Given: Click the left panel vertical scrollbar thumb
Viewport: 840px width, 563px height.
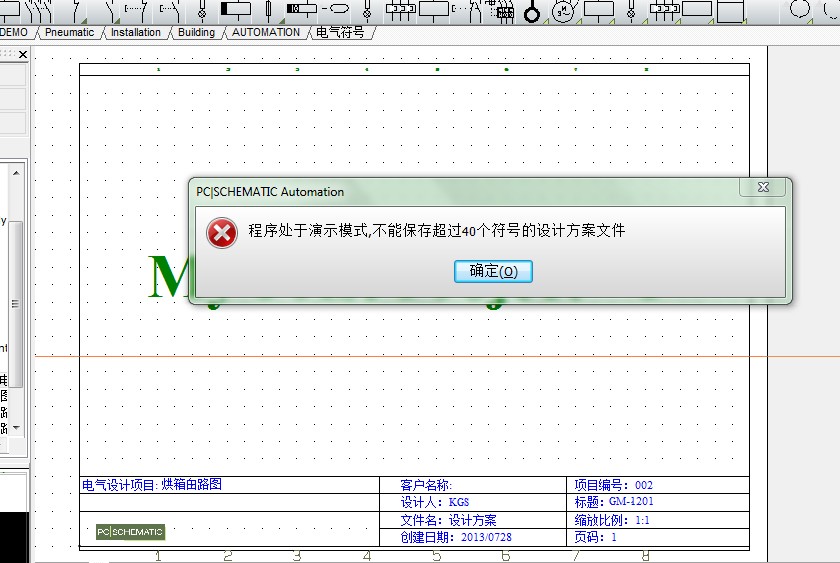Looking at the screenshot, I should click(x=16, y=300).
